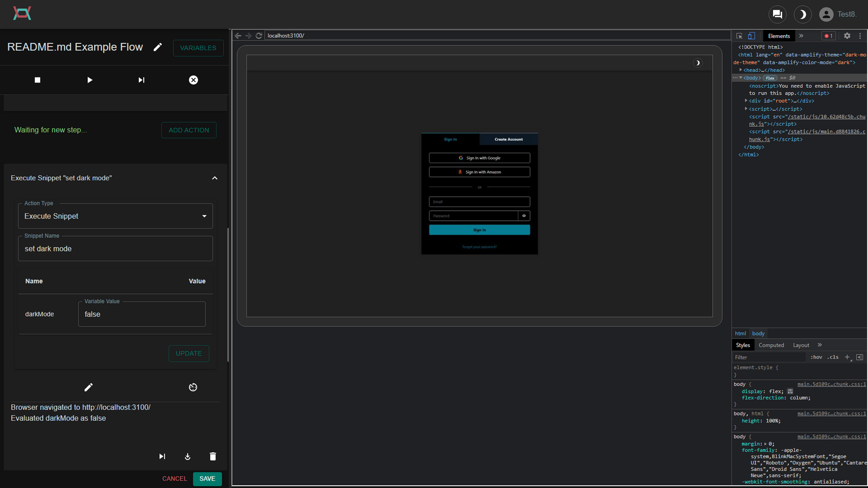Open the edit pencil for the snippet action

click(88, 387)
